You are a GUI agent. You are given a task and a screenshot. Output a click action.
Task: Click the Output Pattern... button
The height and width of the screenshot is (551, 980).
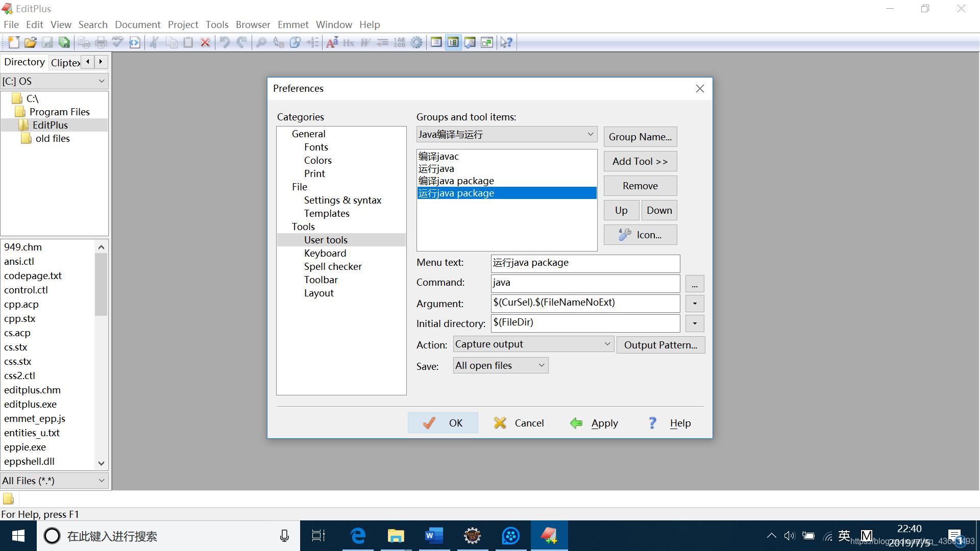tap(660, 344)
